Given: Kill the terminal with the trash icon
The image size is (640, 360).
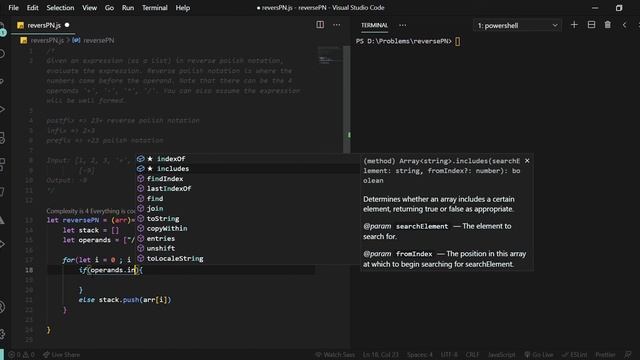Looking at the screenshot, I should pyautogui.click(x=607, y=25).
